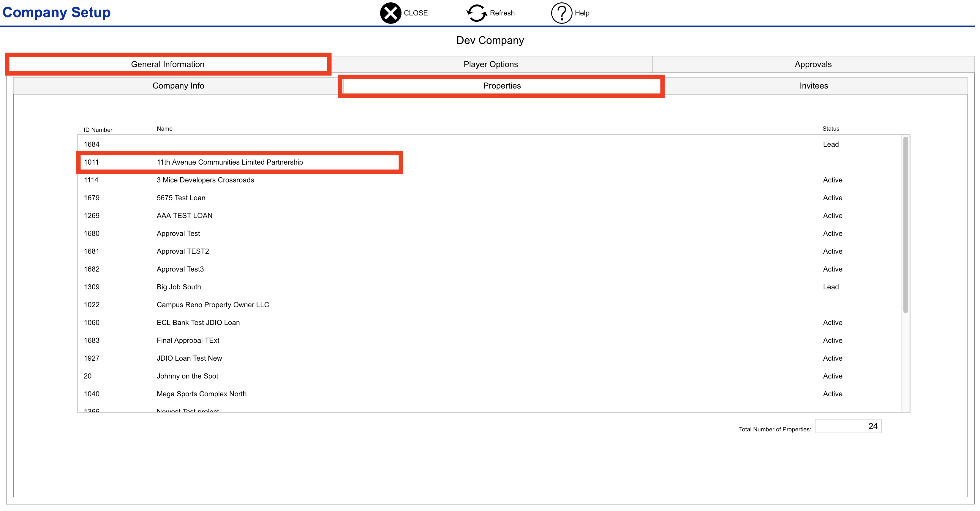This screenshot has height=511, width=980.
Task: Click the circular arrows Refresh icon
Action: [476, 13]
